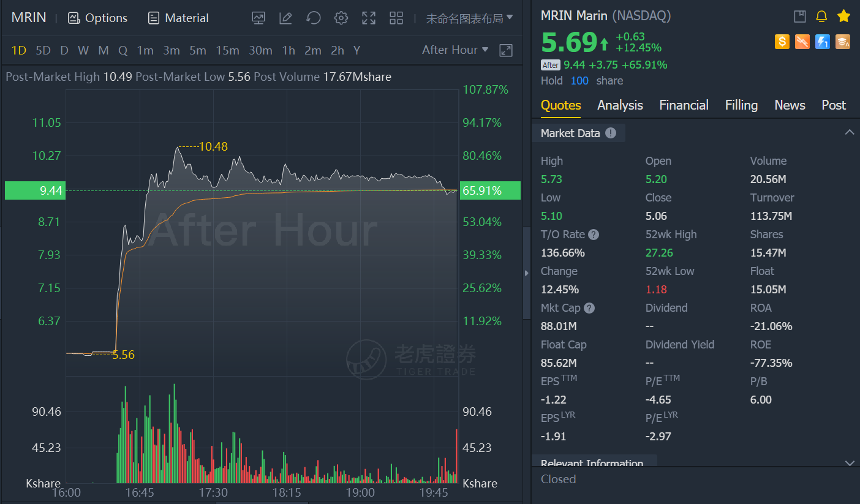Select the D daily timeframe

[x=64, y=50]
